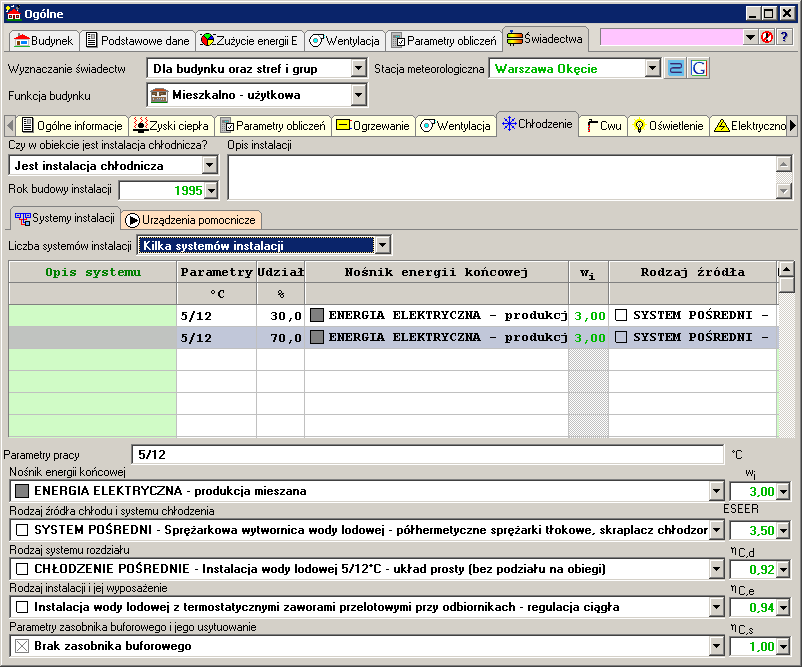Expand the Rodzaj źródła chłodu dropdown
The width and height of the screenshot is (802, 667).
click(717, 530)
